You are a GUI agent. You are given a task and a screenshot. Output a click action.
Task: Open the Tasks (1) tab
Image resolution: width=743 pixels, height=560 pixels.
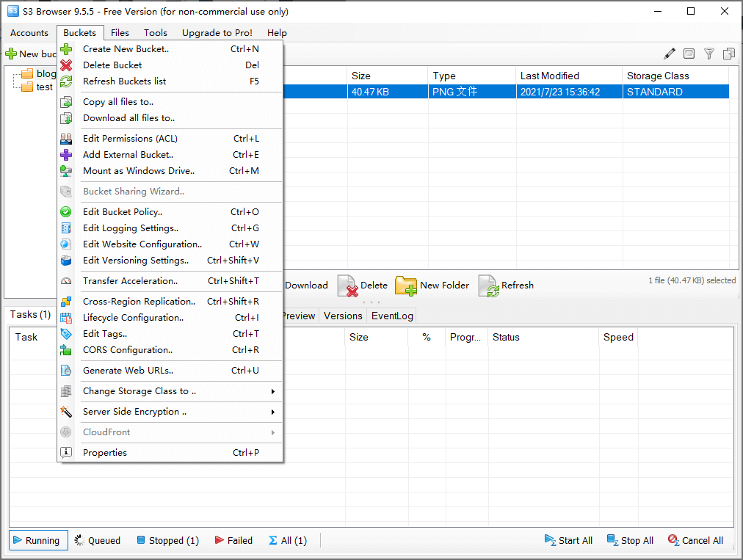(x=30, y=315)
